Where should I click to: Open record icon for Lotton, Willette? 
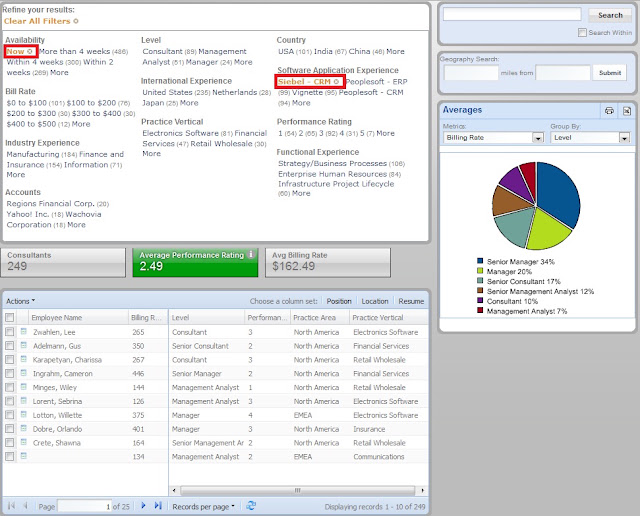24,414
